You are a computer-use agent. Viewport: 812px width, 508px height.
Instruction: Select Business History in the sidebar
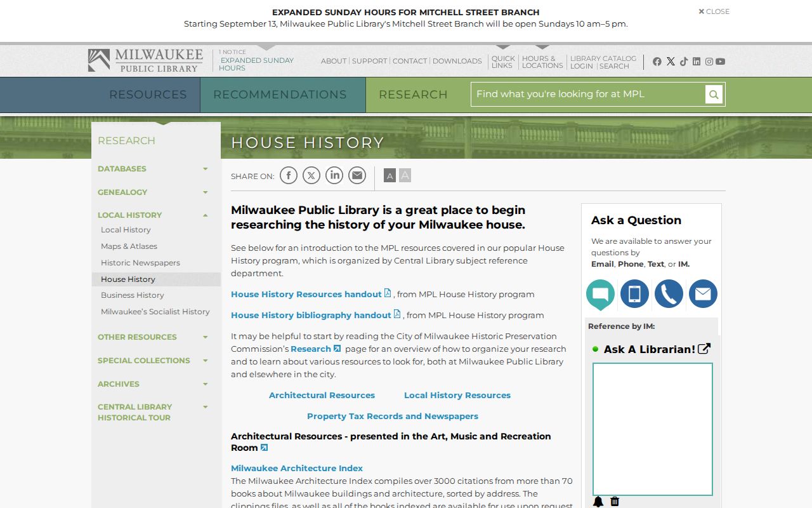click(133, 295)
